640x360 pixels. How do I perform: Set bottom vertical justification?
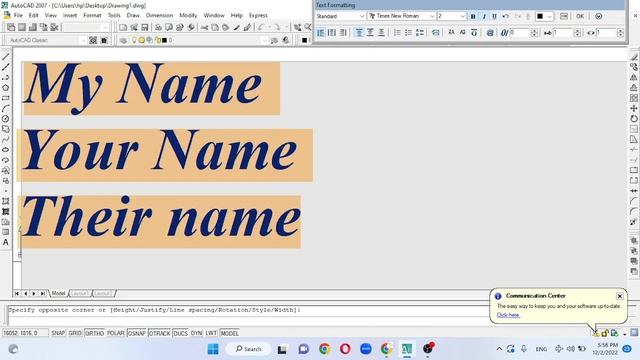381,32
